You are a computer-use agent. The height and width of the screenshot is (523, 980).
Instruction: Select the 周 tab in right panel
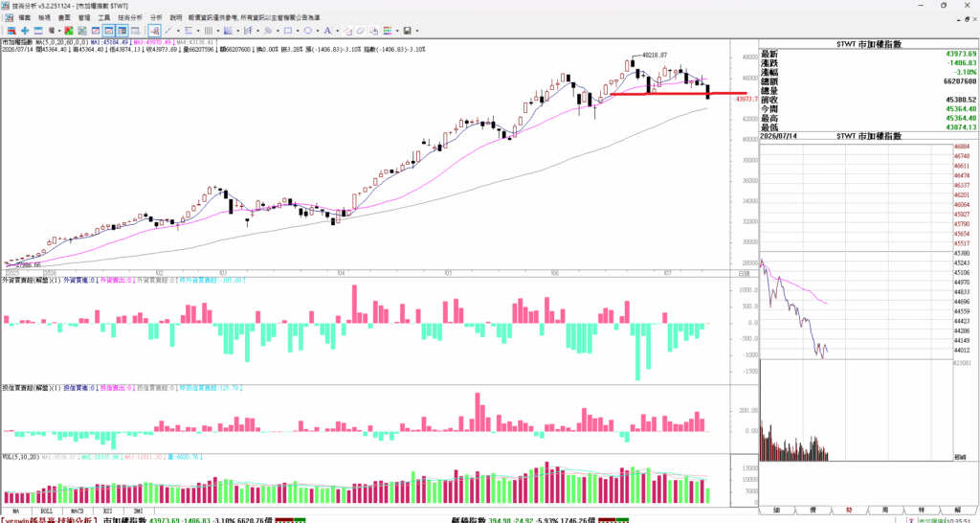(885, 510)
